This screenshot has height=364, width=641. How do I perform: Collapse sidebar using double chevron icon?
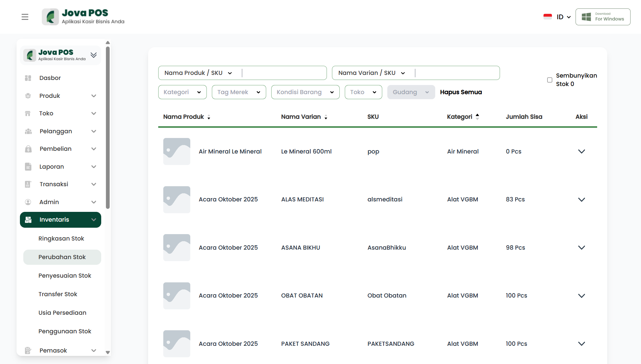(x=93, y=55)
